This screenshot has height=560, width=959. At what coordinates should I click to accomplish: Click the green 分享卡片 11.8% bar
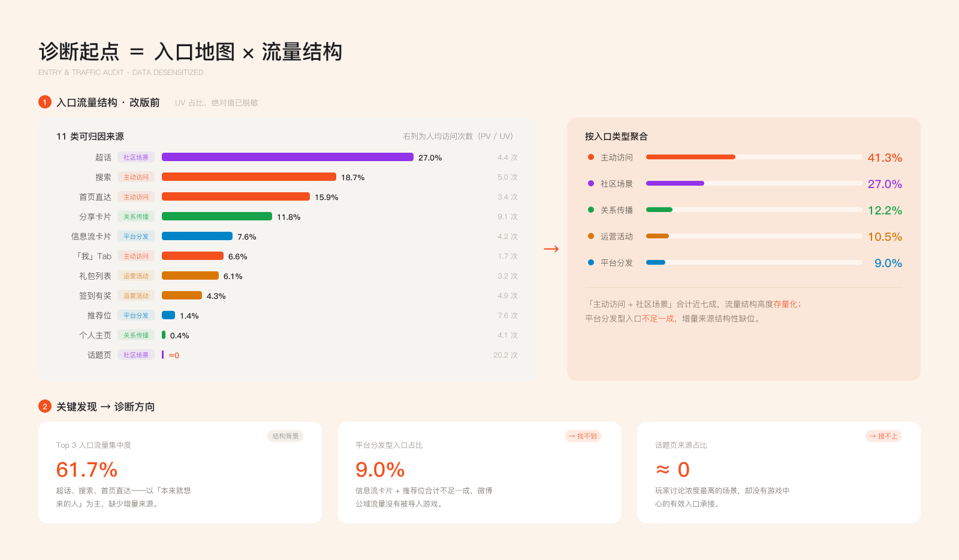point(217,216)
